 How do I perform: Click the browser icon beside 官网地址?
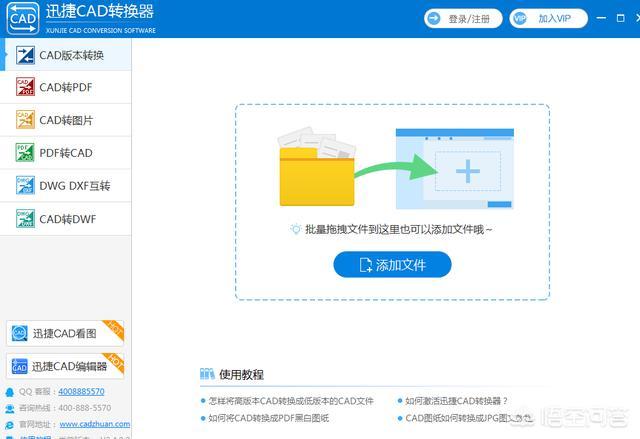tap(9, 425)
